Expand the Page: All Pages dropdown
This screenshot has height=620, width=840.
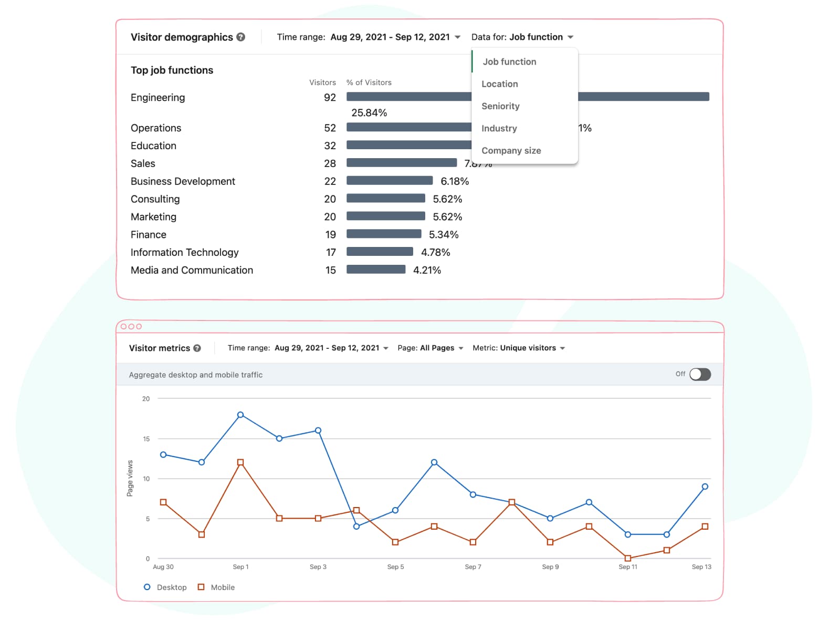point(430,348)
